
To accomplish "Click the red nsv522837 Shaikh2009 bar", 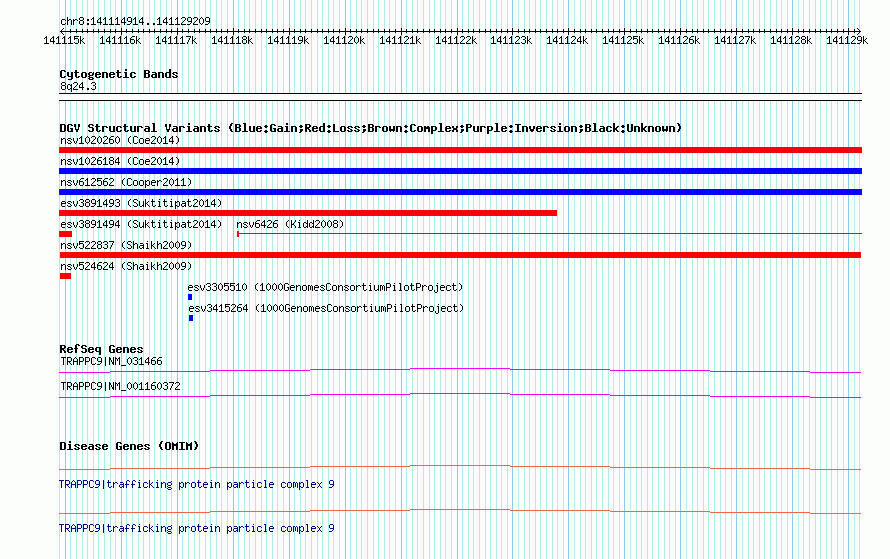I will (x=460, y=255).
